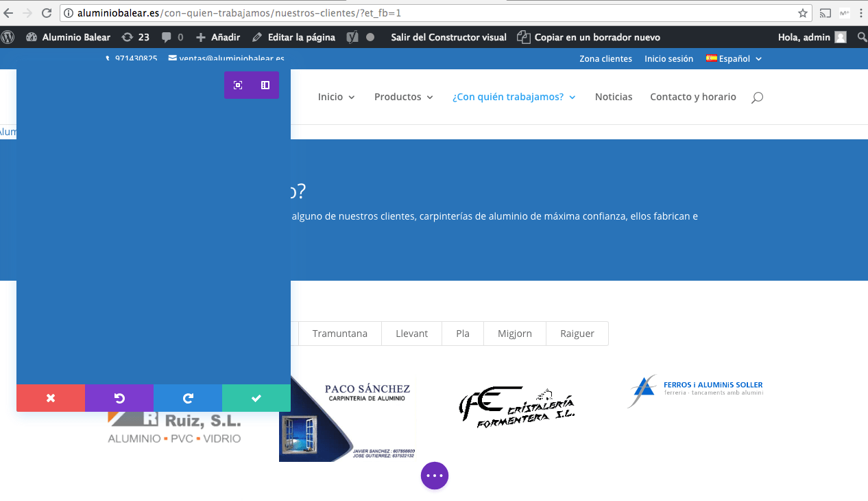Screen dimensions: 868x501
Task: Click Copiar en un borrador nuevo
Action: pos(589,37)
